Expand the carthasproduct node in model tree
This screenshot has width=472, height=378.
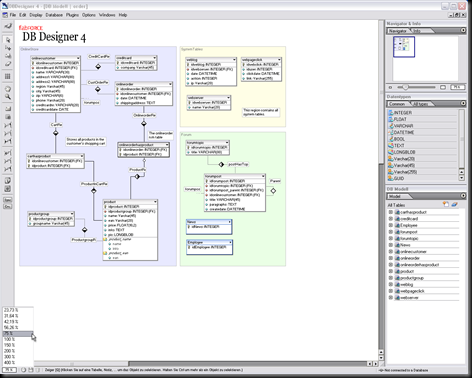[x=391, y=212]
